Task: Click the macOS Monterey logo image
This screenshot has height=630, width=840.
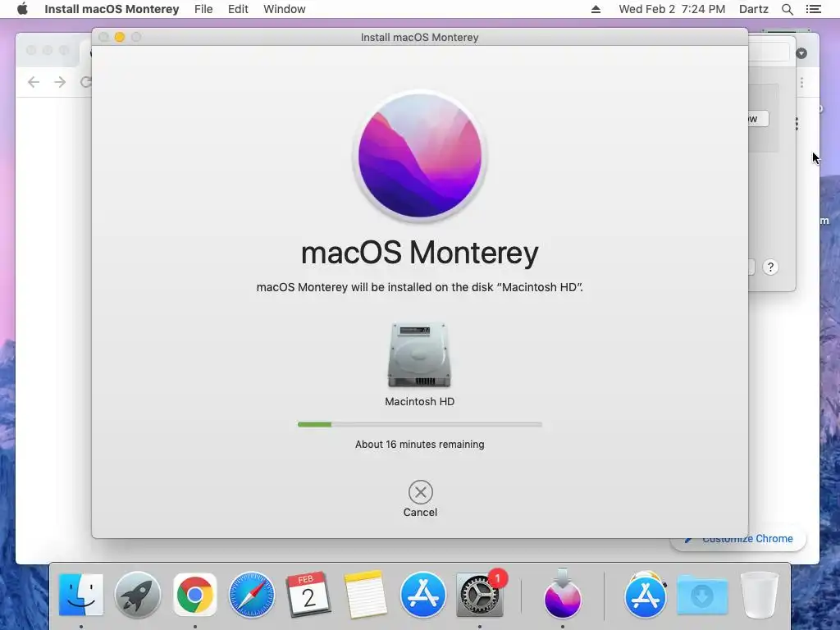Action: [420, 156]
